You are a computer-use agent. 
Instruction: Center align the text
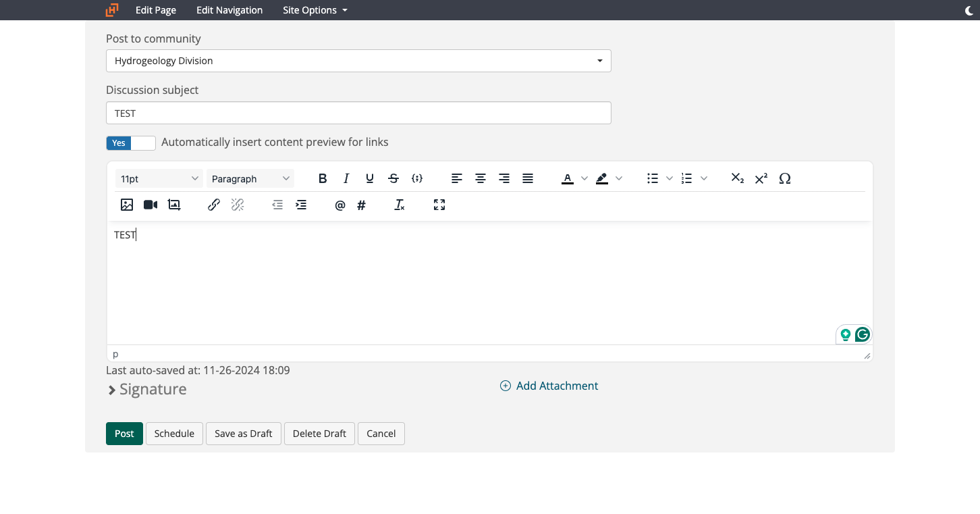coord(481,178)
